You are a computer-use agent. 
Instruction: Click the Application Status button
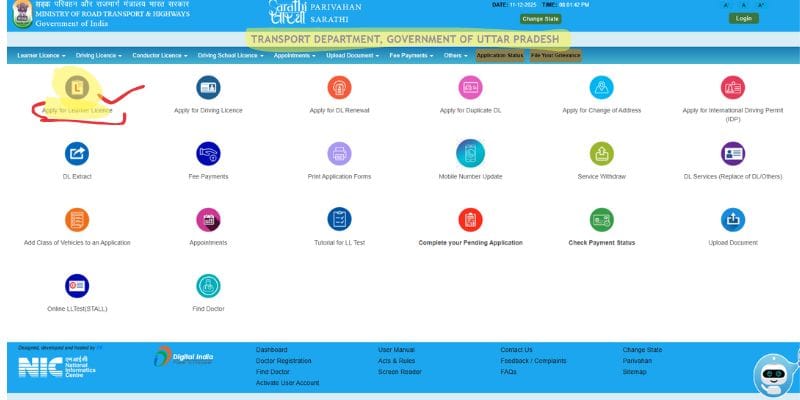point(500,55)
